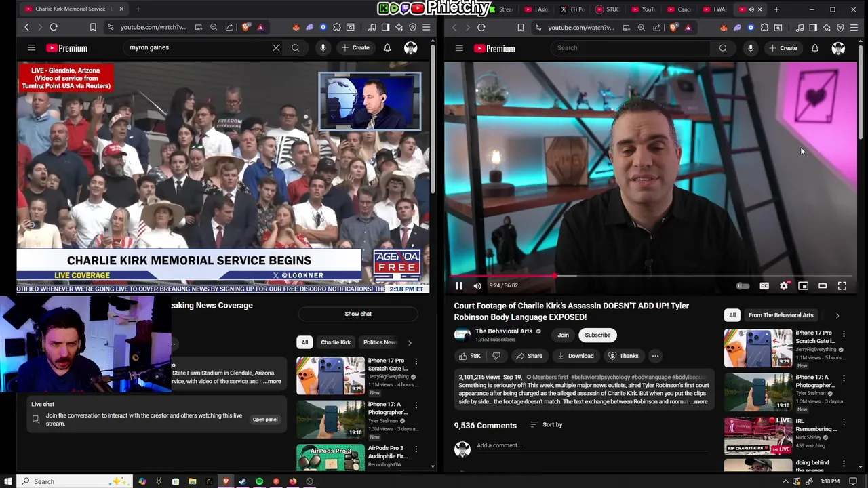Reload the left browser window page
The width and height of the screenshot is (868, 488).
pos(54,27)
